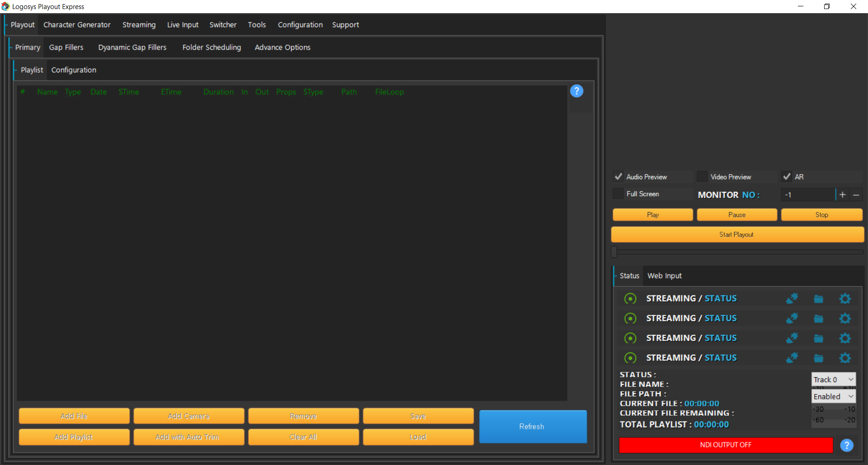Click the help icon beside the playlist table
Screen dimensions: 868x465
[576, 91]
